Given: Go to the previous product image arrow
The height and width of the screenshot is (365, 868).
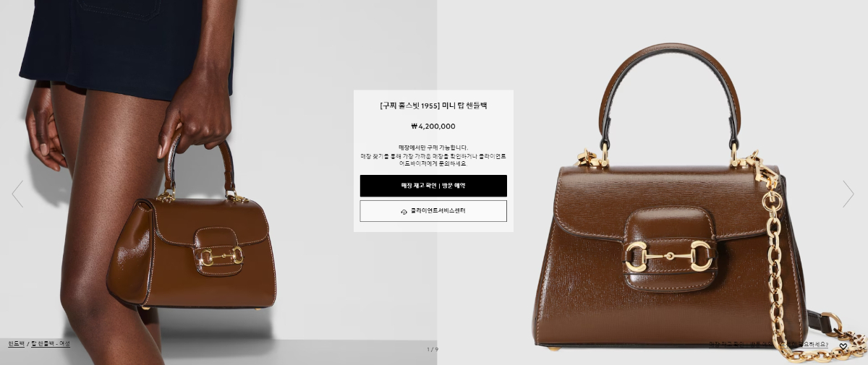Looking at the screenshot, I should (17, 194).
